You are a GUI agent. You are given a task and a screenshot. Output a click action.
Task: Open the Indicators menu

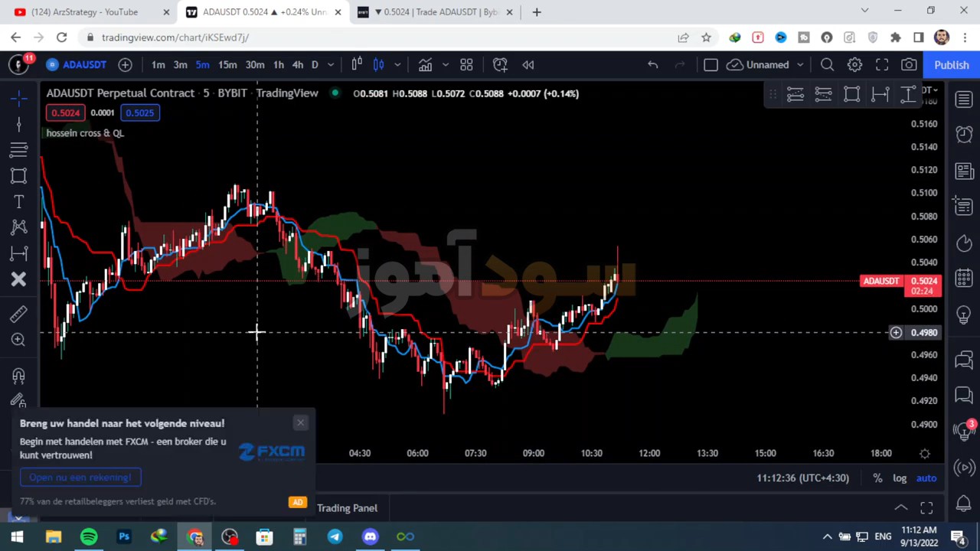point(425,65)
